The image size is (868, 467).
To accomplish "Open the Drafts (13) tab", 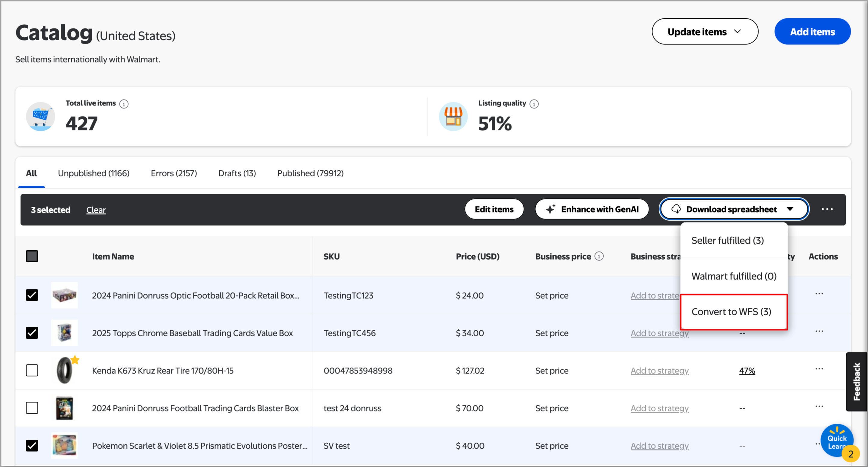I will click(x=237, y=173).
